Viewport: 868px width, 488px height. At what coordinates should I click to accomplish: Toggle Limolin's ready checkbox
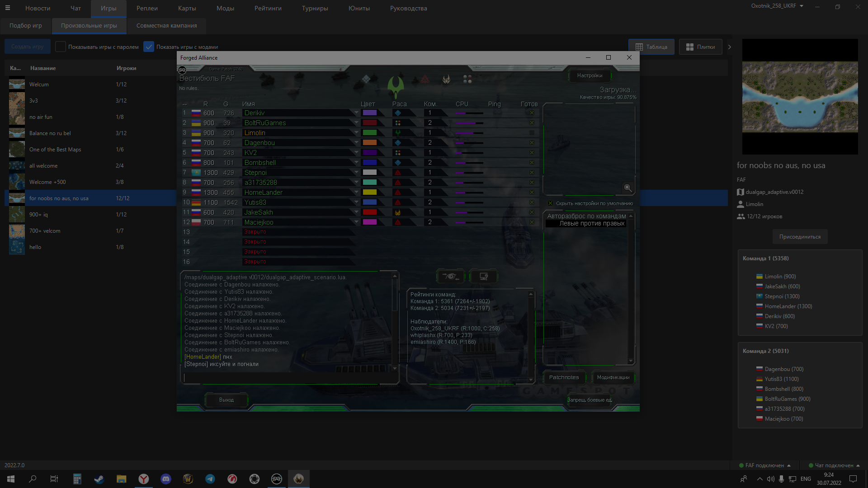(x=532, y=133)
